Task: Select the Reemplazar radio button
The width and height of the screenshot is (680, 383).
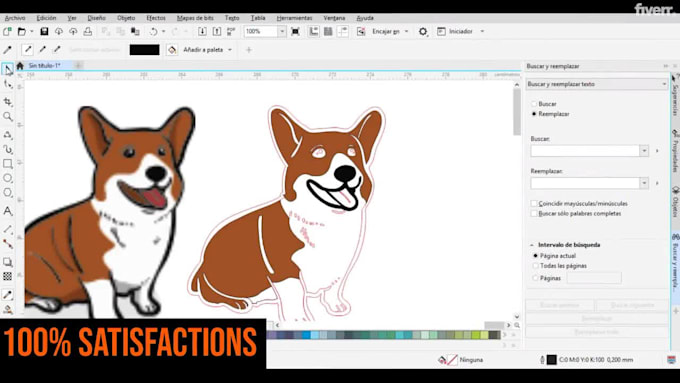Action: coord(534,114)
